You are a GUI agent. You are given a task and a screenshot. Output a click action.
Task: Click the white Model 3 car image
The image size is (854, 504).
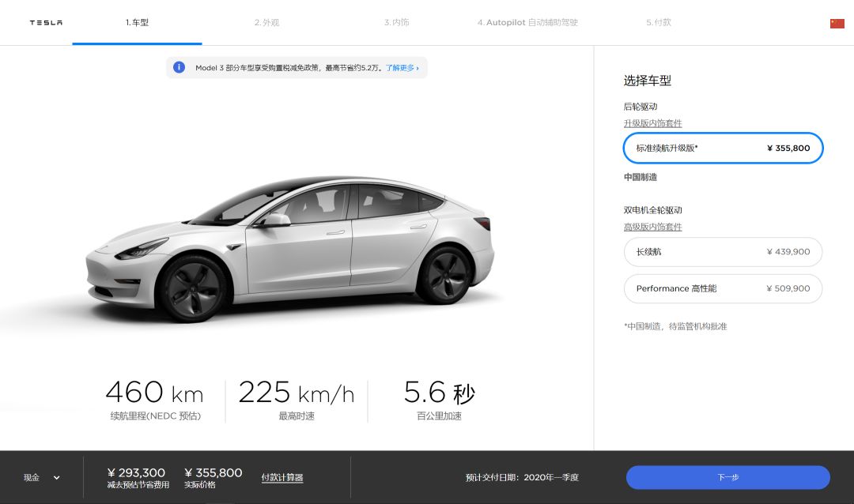point(290,247)
